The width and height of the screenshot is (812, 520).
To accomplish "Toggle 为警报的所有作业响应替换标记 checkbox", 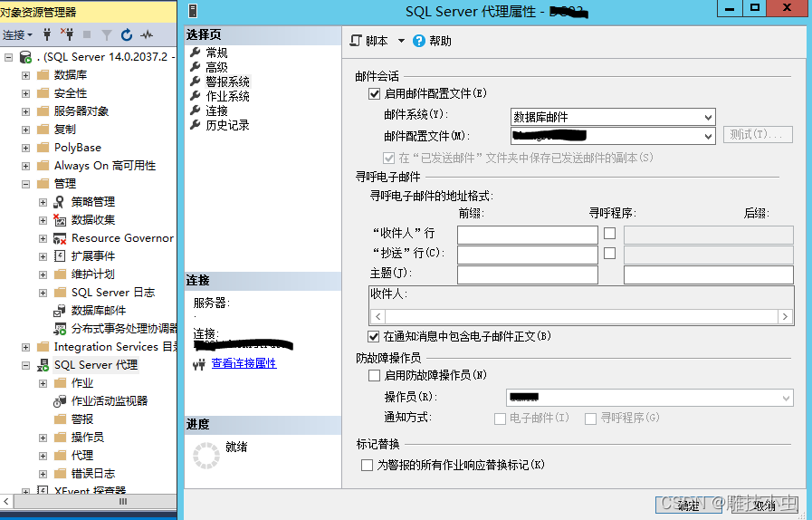I will 368,465.
